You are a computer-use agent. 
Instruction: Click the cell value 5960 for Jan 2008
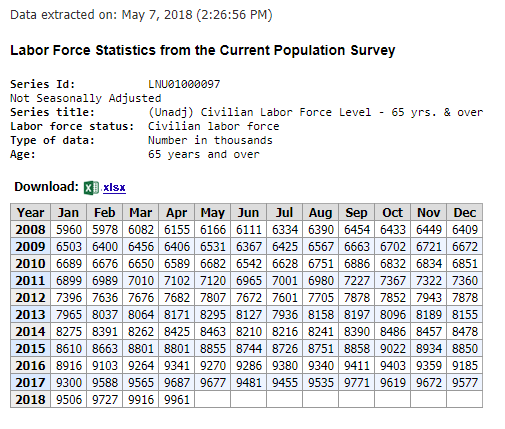click(68, 229)
